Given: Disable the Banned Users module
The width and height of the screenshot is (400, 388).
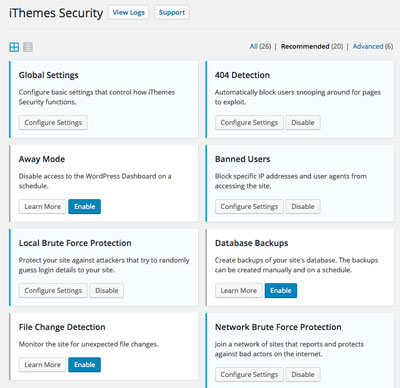Looking at the screenshot, I should coord(303,207).
